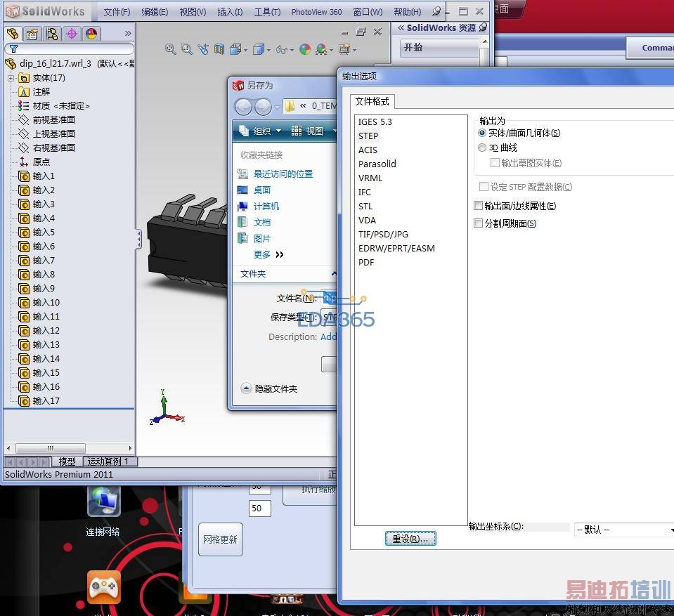Open the PropertyManager tab
This screenshot has height=616, width=674.
pos(32,34)
